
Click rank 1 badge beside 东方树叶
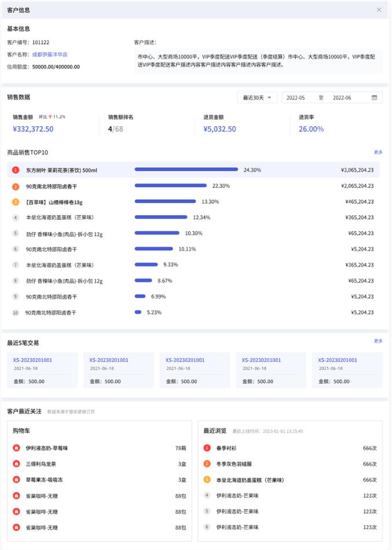(x=16, y=170)
